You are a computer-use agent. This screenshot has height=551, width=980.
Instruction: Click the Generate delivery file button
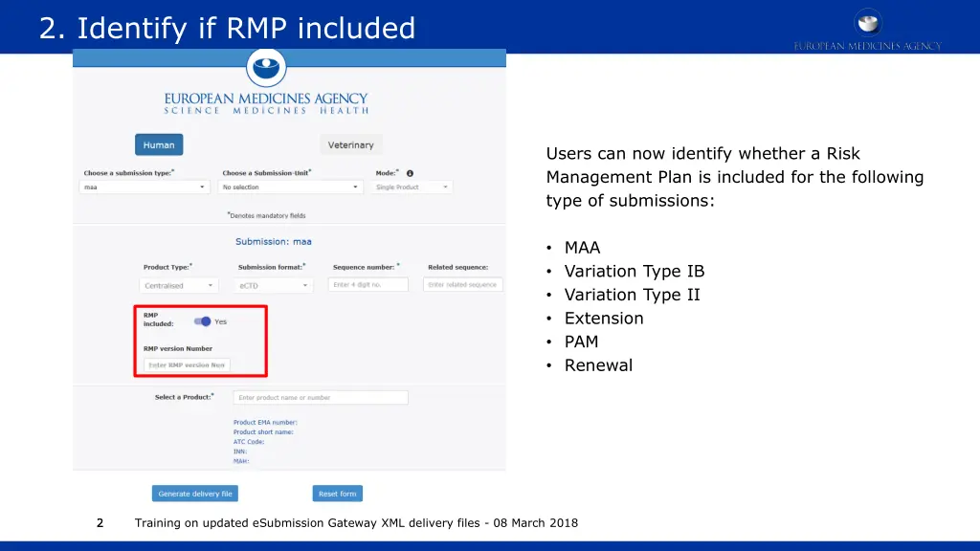195,494
